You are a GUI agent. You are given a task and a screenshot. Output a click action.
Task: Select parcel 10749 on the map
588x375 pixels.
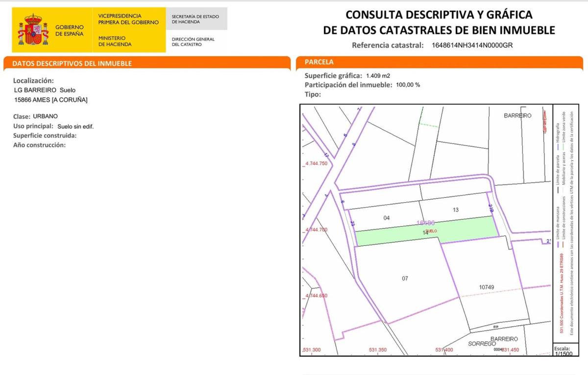point(489,287)
